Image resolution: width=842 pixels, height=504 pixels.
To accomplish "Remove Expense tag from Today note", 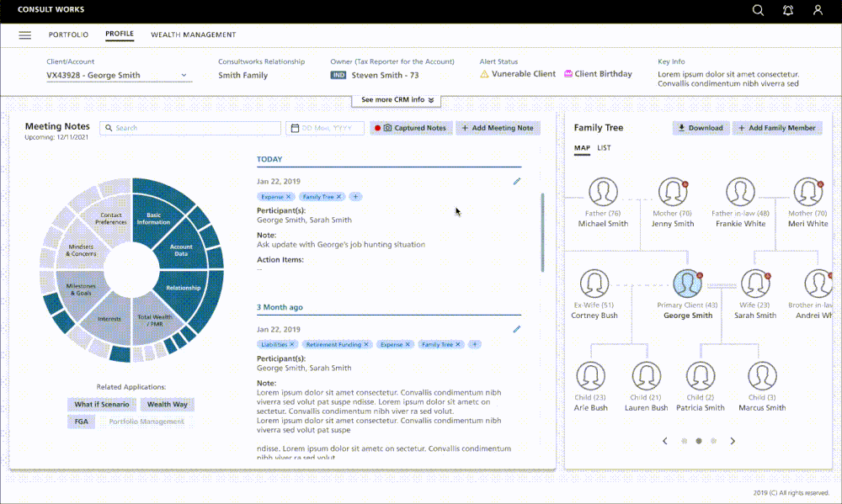I will point(288,197).
